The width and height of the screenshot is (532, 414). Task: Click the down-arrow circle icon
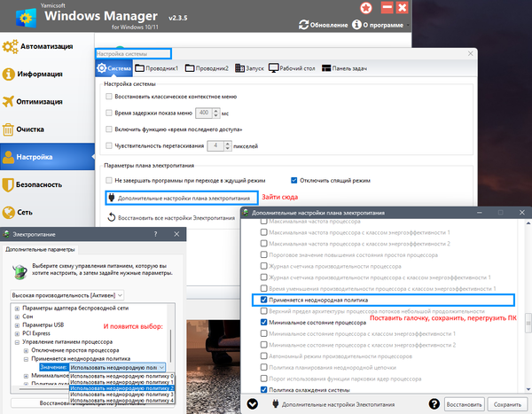tap(253, 404)
